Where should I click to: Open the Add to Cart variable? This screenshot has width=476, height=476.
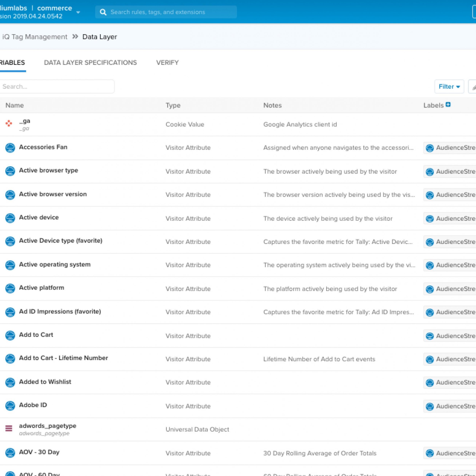pos(36,335)
